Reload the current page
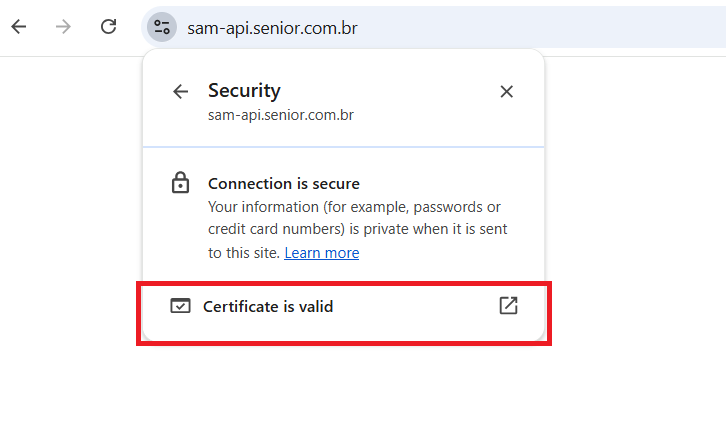The image size is (726, 431). point(109,27)
